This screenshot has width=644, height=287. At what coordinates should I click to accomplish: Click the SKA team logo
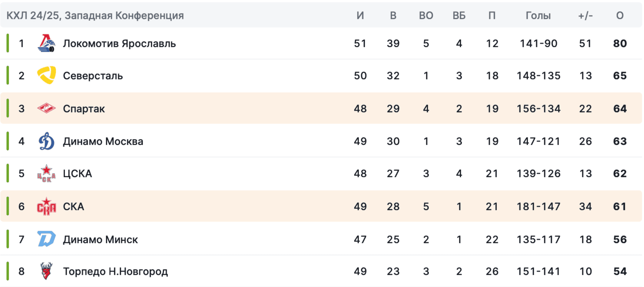point(46,206)
